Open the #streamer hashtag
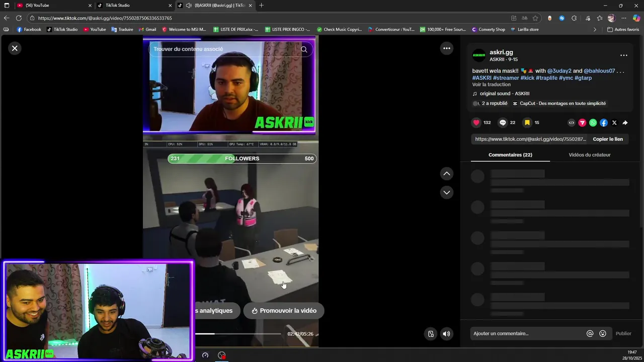The width and height of the screenshot is (644, 362). pos(506,78)
